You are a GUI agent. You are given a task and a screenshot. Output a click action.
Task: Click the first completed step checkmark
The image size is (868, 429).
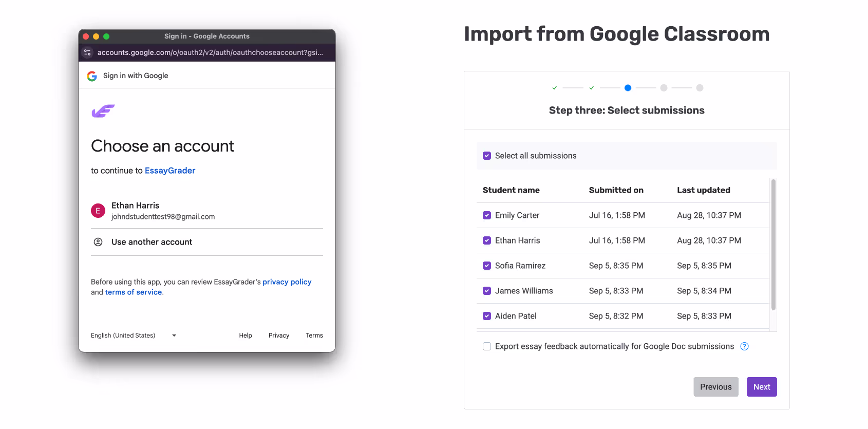coord(555,88)
